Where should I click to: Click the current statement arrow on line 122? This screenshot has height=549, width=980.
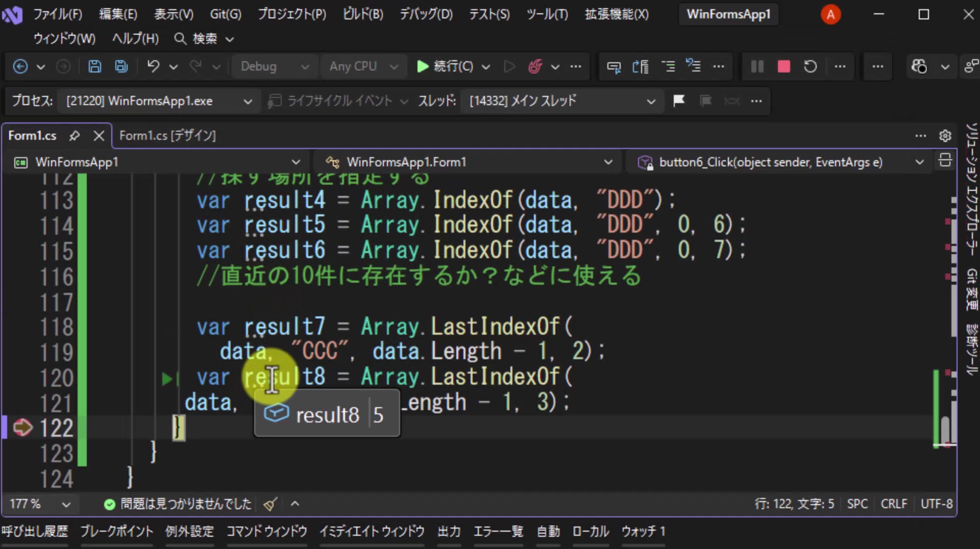click(x=23, y=428)
